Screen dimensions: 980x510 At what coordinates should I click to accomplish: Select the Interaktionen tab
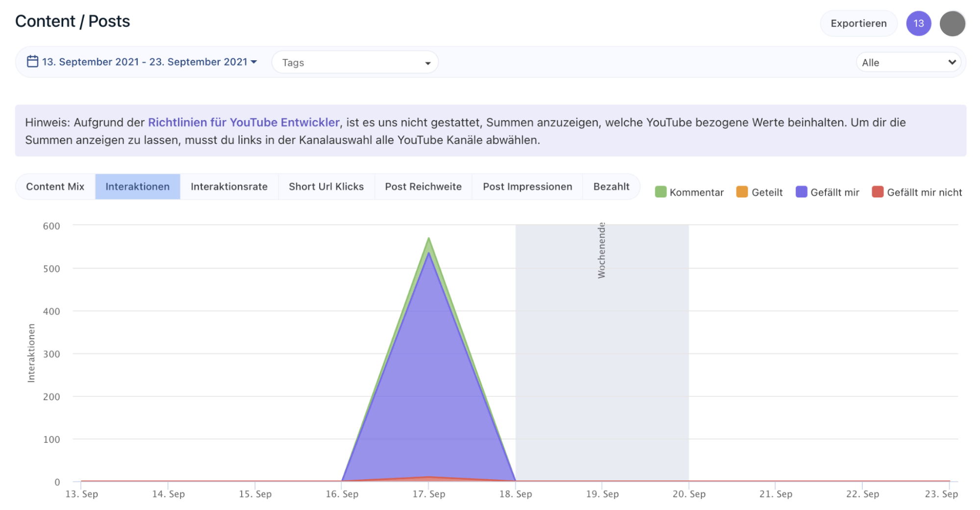pyautogui.click(x=138, y=187)
